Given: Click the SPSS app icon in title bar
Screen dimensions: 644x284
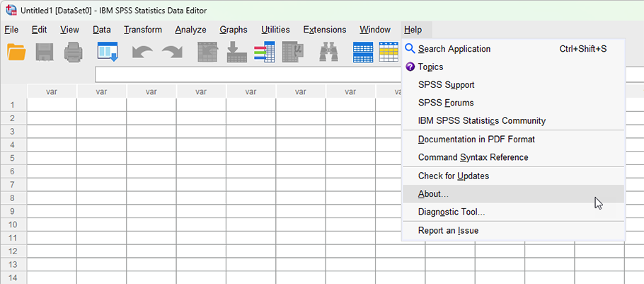Looking at the screenshot, I should pyautogui.click(x=11, y=11).
